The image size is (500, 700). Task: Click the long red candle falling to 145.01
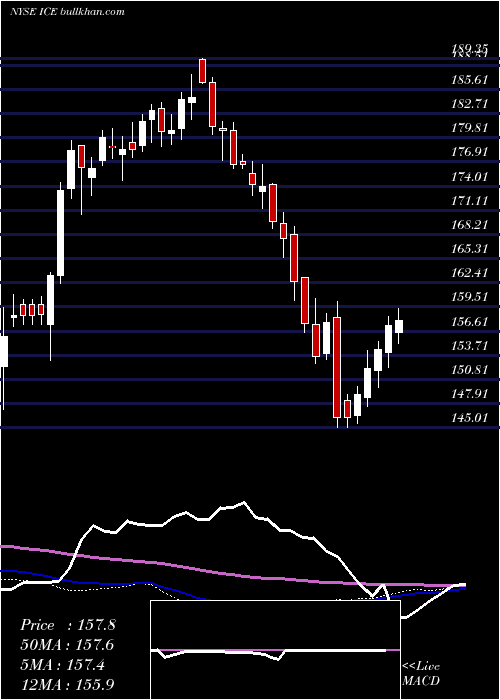point(337,365)
